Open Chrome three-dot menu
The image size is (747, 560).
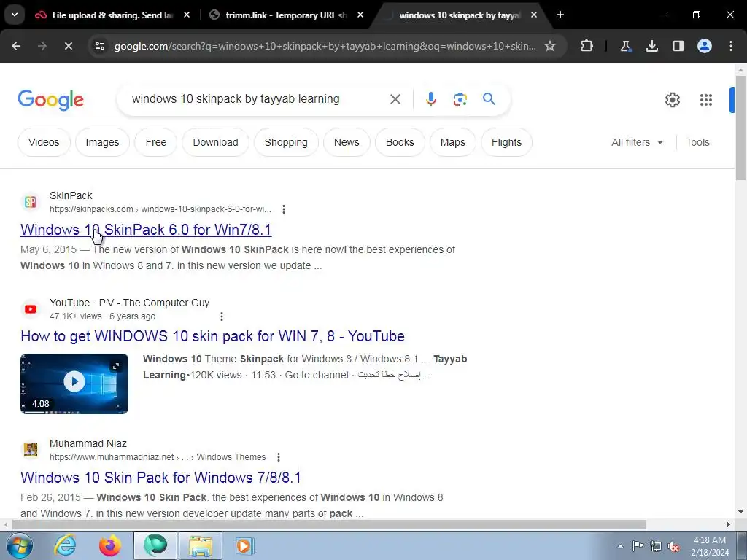coord(731,46)
